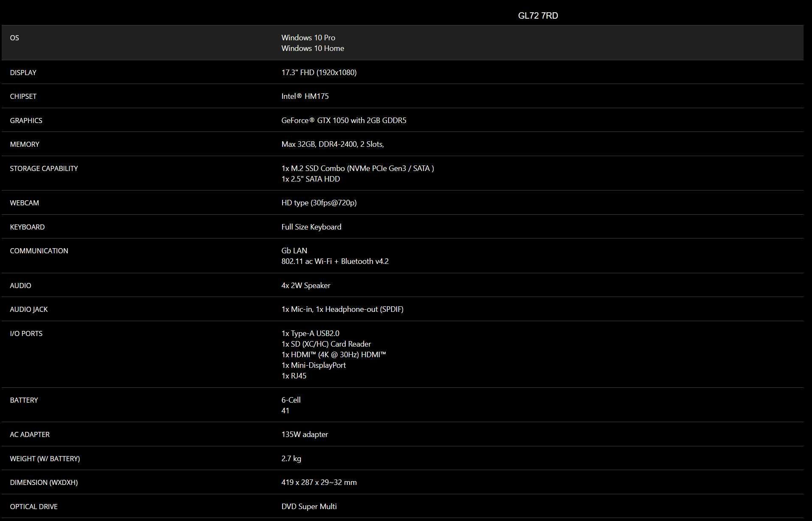Select '419 x 287 x 29~32 mm' value
The image size is (812, 521).
pos(319,482)
